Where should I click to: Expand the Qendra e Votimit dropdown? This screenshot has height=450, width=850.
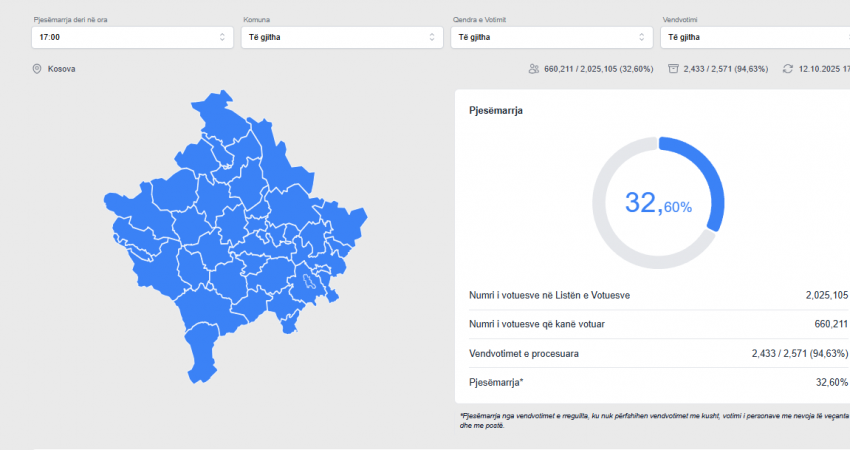(x=552, y=37)
